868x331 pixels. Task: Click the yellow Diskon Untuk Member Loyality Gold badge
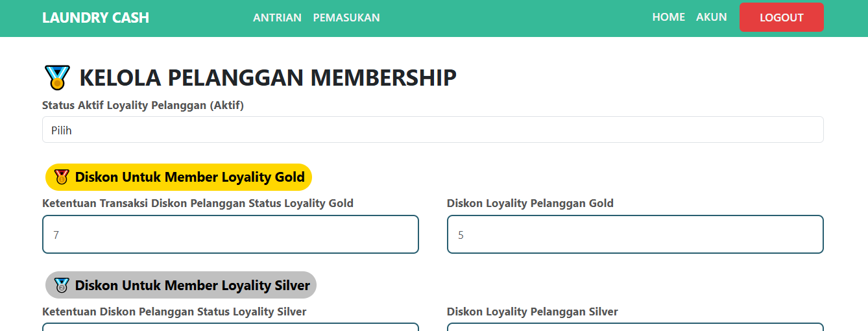pos(179,177)
